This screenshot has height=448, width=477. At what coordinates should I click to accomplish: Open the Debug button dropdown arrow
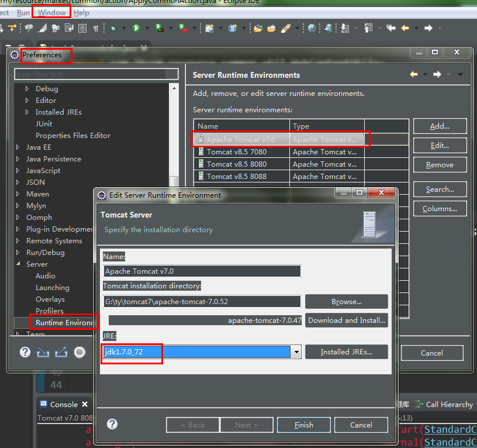pyautogui.click(x=124, y=28)
